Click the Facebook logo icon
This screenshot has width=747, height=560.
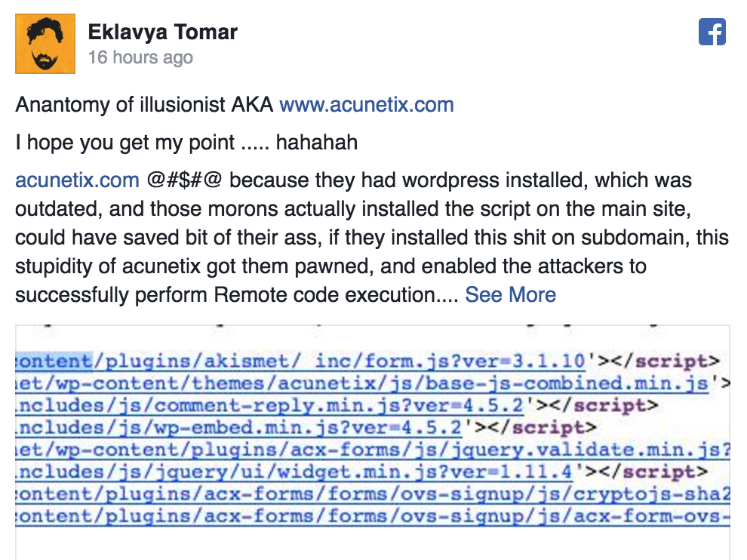pyautogui.click(x=712, y=32)
